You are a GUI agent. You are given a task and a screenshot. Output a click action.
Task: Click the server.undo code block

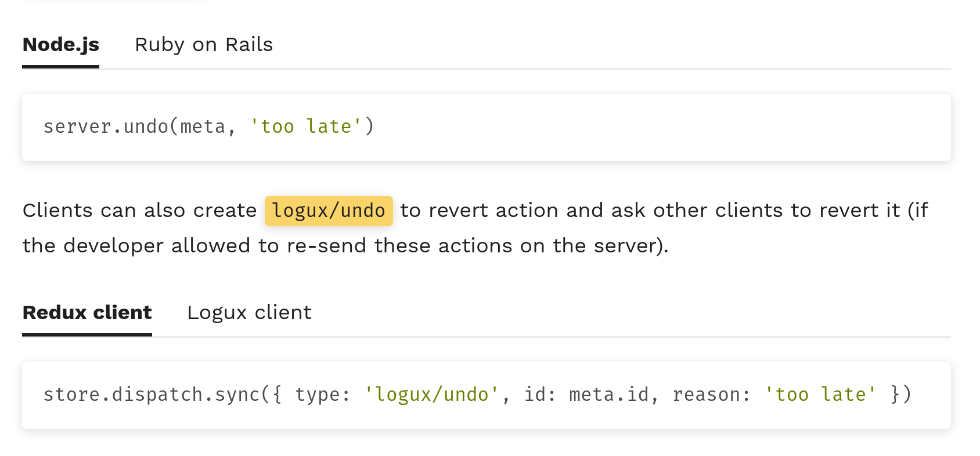(209, 127)
